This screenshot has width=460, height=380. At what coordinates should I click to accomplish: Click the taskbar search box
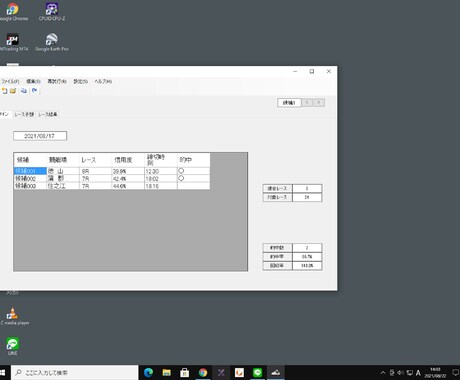tap(75, 373)
